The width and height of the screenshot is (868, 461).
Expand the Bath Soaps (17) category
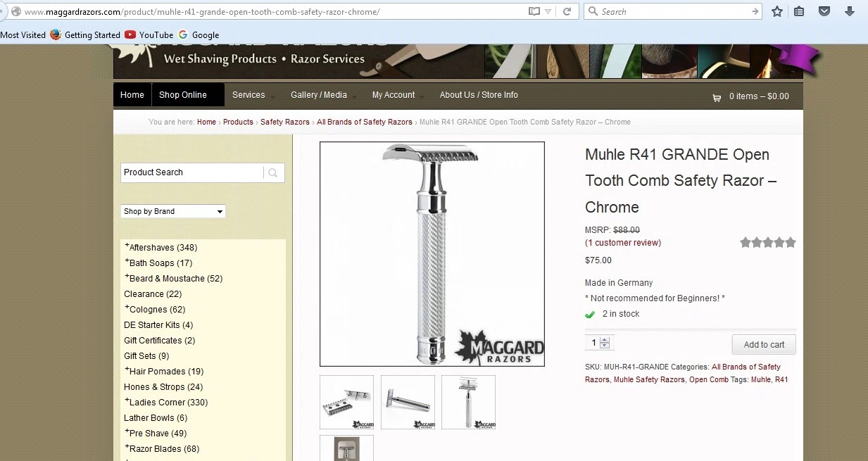158,263
